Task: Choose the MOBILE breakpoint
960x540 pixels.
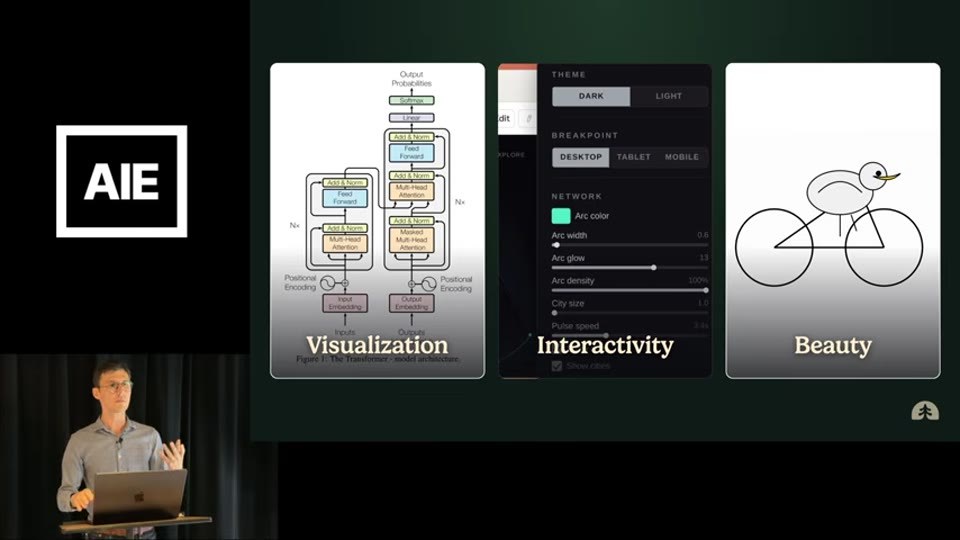Action: pyautogui.click(x=682, y=157)
